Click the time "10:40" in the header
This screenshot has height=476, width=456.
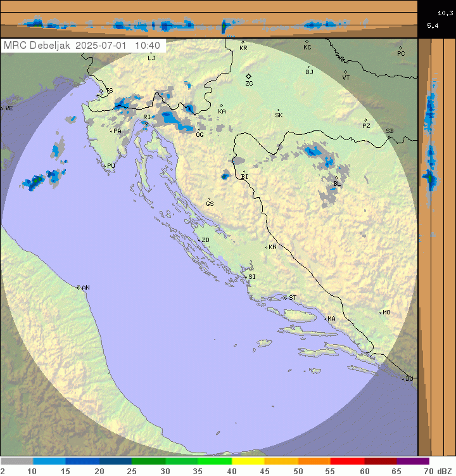click(148, 46)
